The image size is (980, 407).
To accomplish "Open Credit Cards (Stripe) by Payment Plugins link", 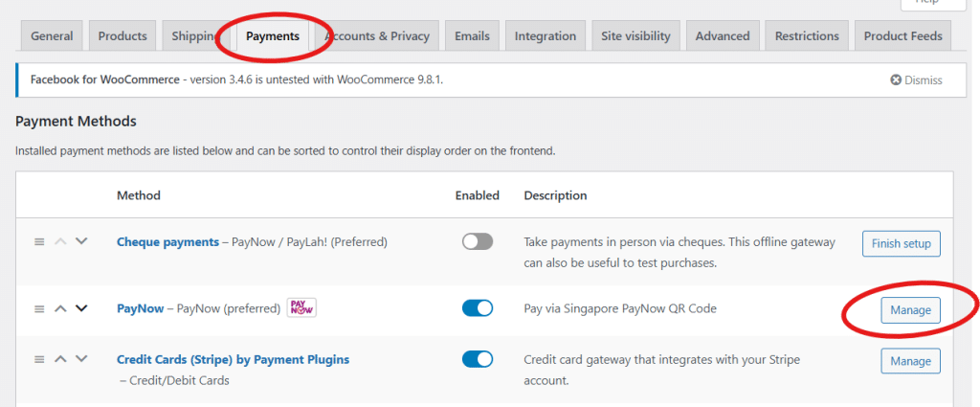I will tap(233, 360).
